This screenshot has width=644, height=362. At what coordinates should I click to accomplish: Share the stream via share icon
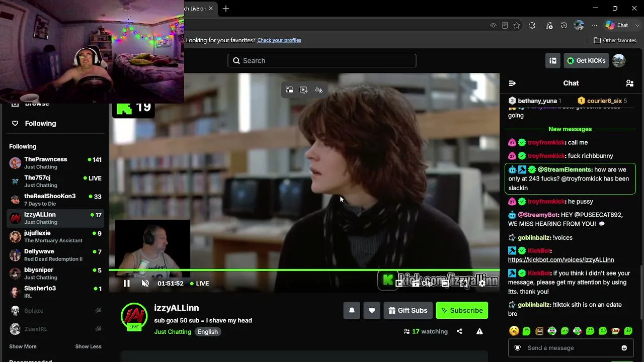click(459, 331)
